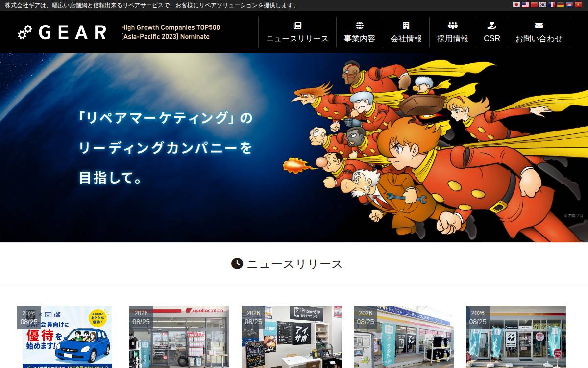Image resolution: width=588 pixels, height=368 pixels.
Task: Switch language using the South Korean flag
Action: [x=543, y=5]
